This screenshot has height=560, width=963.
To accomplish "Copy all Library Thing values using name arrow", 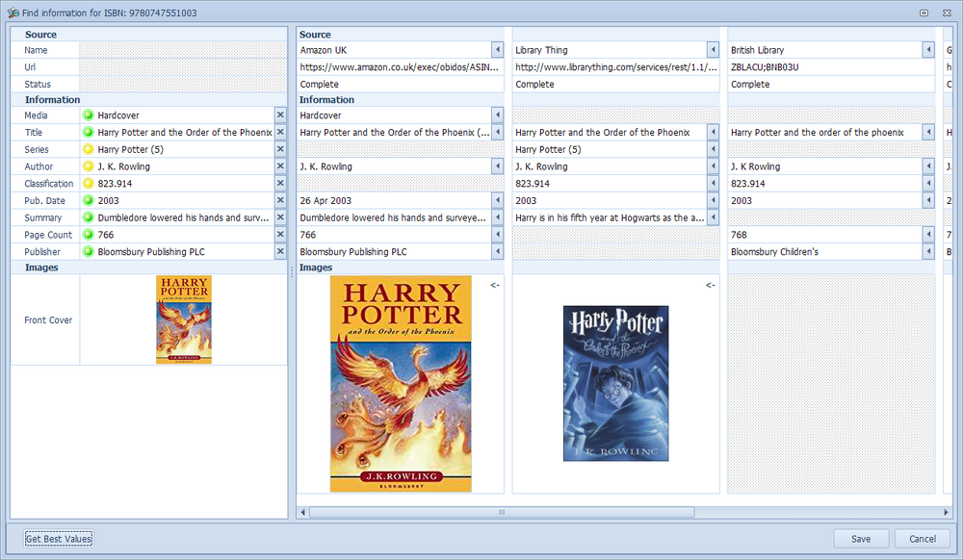I will click(713, 50).
